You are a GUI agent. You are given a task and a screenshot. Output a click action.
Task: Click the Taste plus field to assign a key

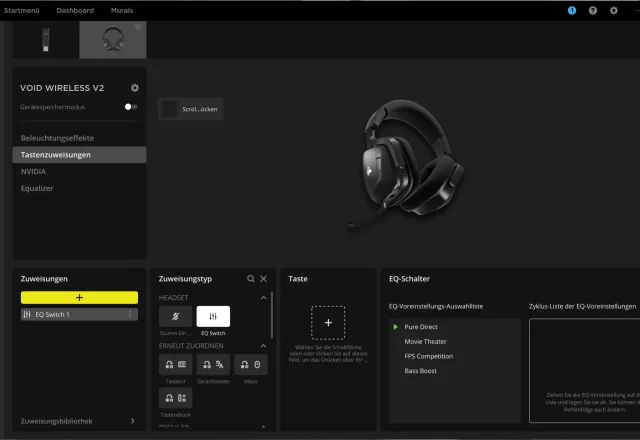[x=328, y=323]
